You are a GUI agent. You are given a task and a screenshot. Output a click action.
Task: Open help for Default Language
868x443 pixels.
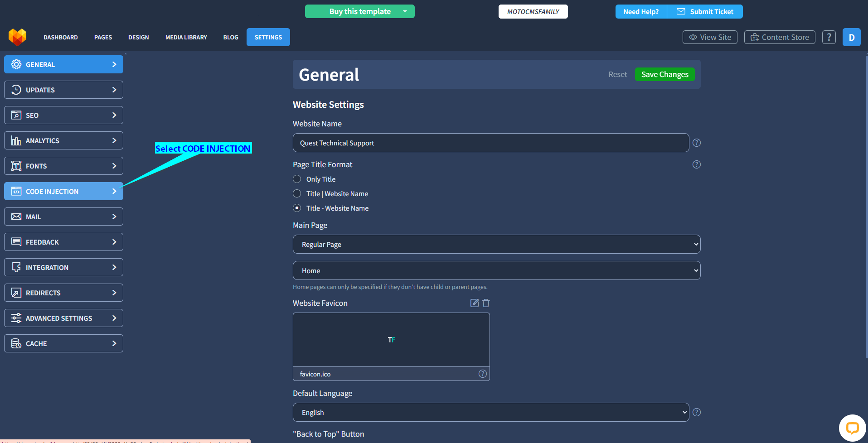coord(697,412)
